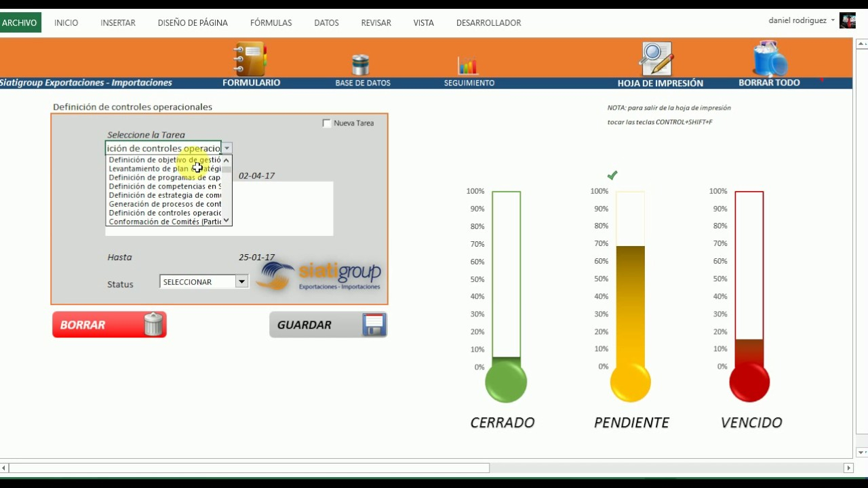This screenshot has height=488, width=868.
Task: Click the SEGUIMIENTO label
Action: coord(469,83)
